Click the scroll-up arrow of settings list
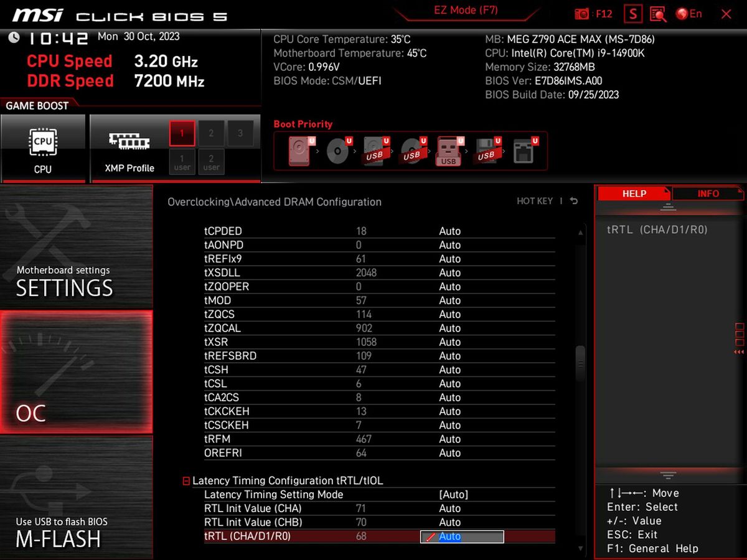 click(x=581, y=233)
